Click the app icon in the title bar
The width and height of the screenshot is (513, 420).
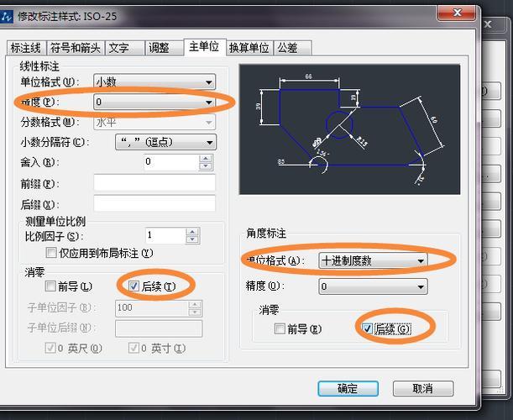click(x=6, y=16)
